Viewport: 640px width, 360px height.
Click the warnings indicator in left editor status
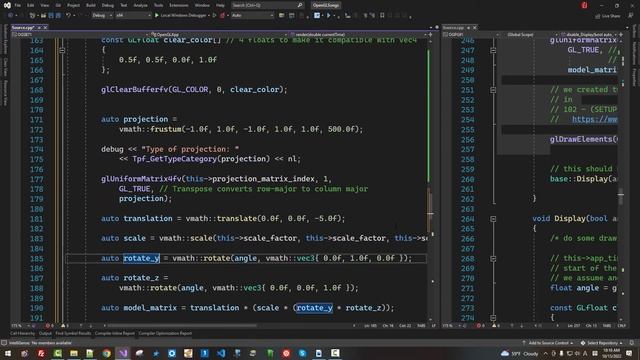click(x=64, y=326)
